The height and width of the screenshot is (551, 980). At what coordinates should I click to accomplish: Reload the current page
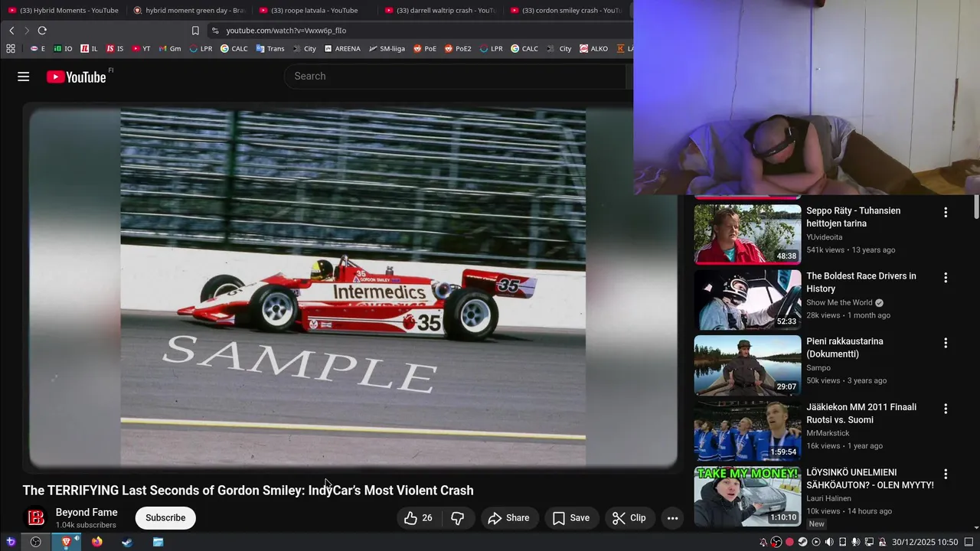42,31
